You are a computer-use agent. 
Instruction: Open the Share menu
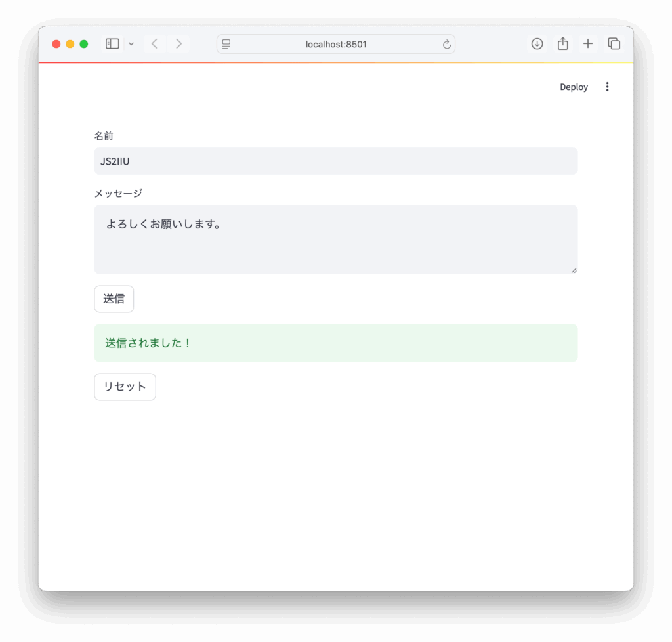click(x=562, y=44)
